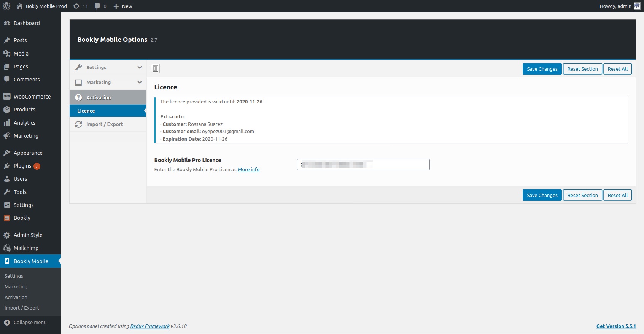The width and height of the screenshot is (644, 334).
Task: Open admin user avatar
Action: [x=637, y=6]
